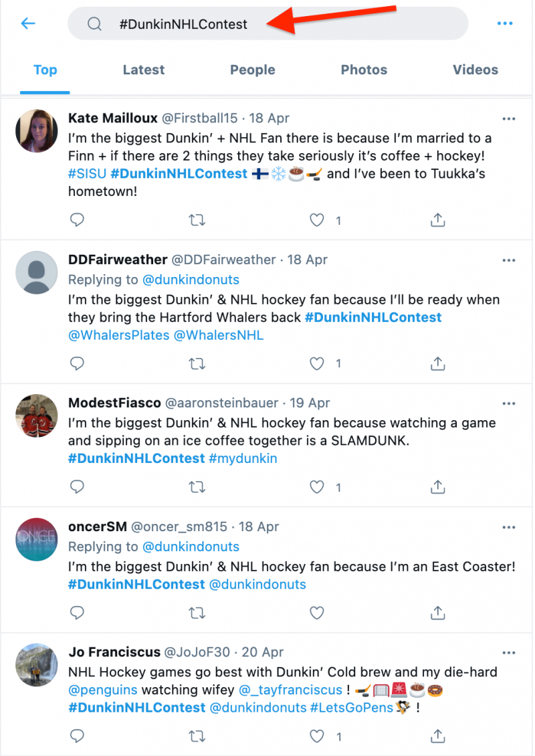Like ModestFiasco's SLAMDUNK tweet
535x756 pixels.
317,487
